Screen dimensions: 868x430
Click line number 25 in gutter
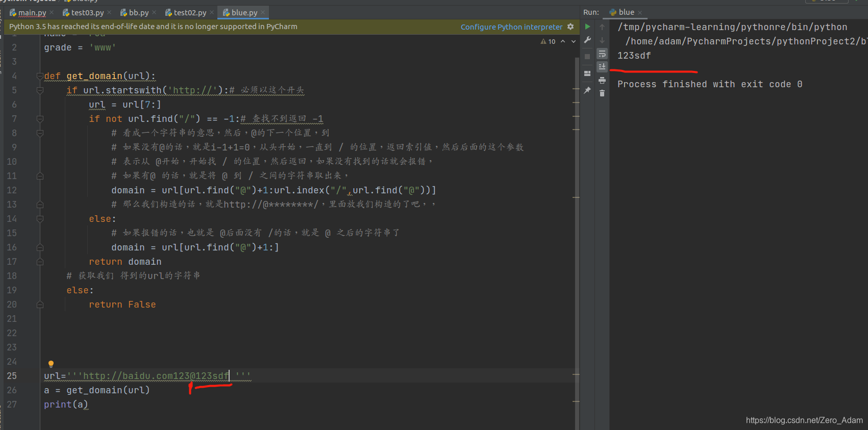[12, 376]
